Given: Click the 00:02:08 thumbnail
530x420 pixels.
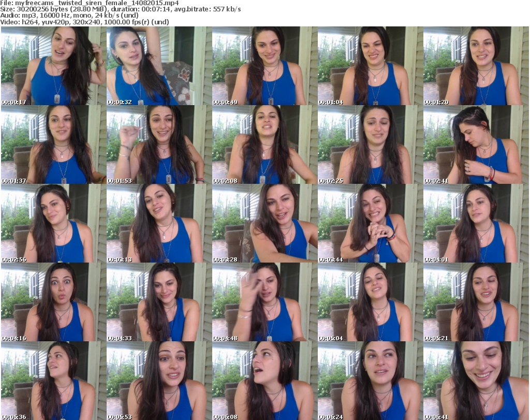Looking at the screenshot, I should pyautogui.click(x=264, y=144).
